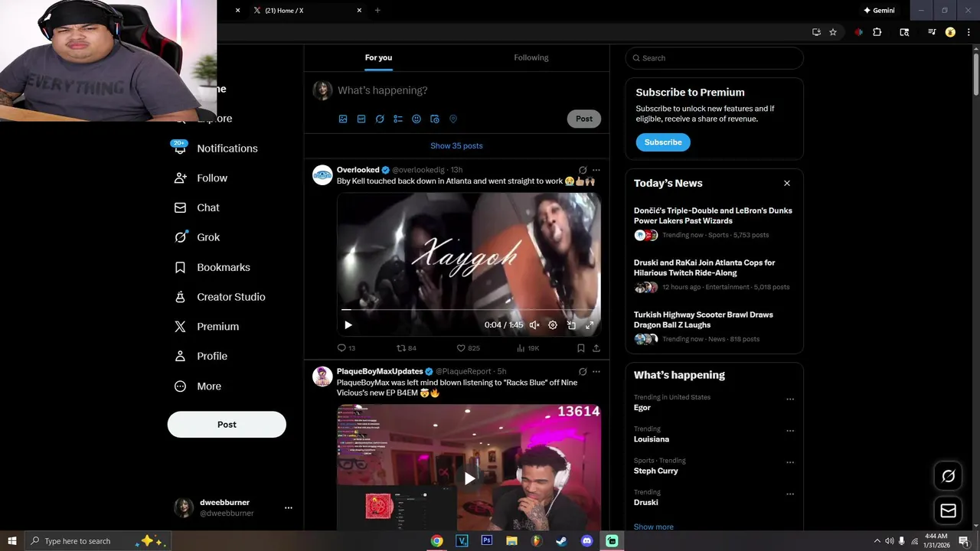Open the floating messages envelope button
The width and height of the screenshot is (980, 551).
coord(948,510)
